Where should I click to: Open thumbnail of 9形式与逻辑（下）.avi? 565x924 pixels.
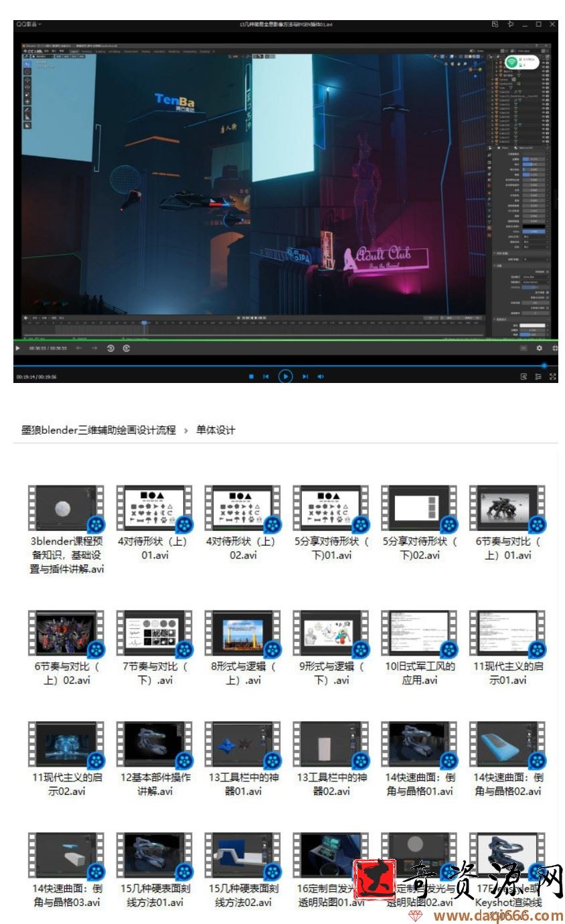(x=331, y=633)
